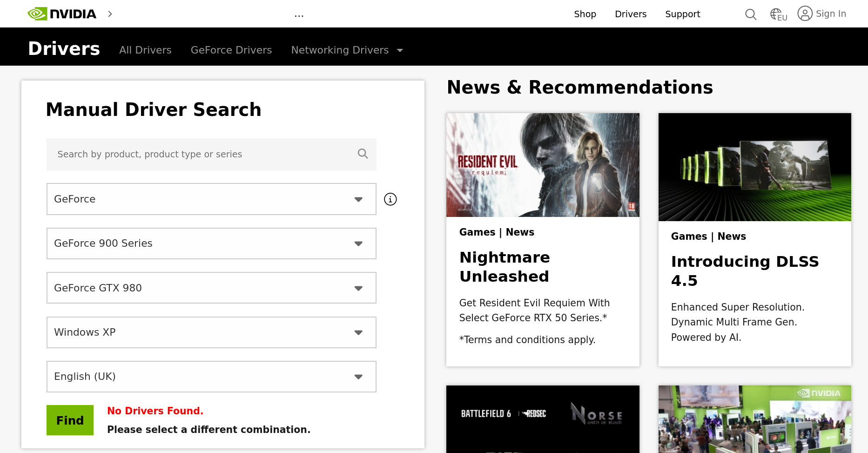Open the NVIDIA expo booth card image

[x=755, y=419]
